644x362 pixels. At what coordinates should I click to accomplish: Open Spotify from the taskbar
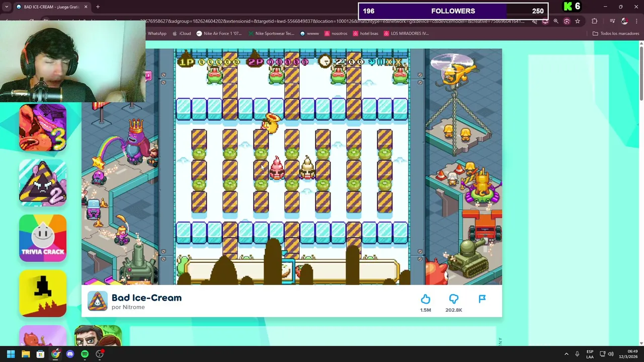85,354
